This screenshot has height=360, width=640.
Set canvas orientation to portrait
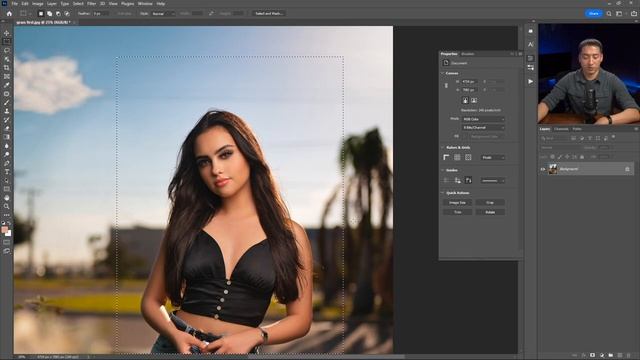465,100
